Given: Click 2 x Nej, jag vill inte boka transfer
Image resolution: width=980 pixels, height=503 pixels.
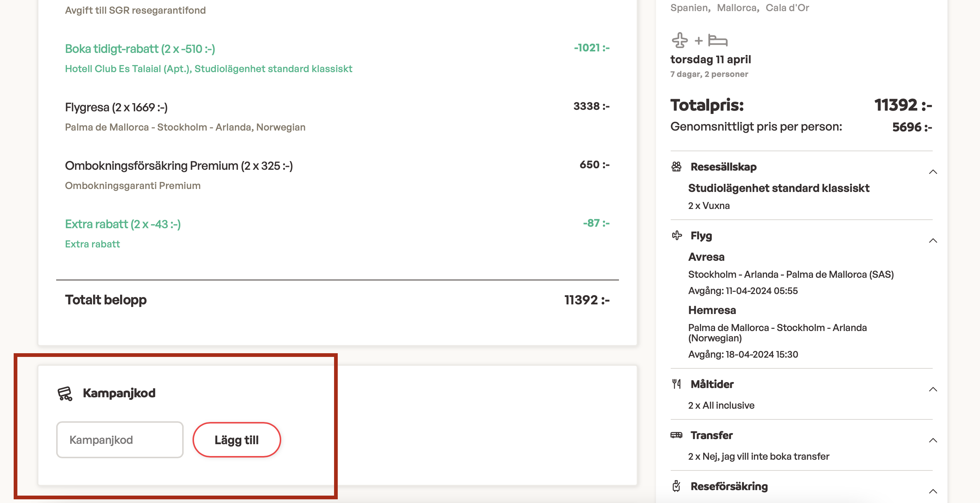Looking at the screenshot, I should [x=759, y=456].
